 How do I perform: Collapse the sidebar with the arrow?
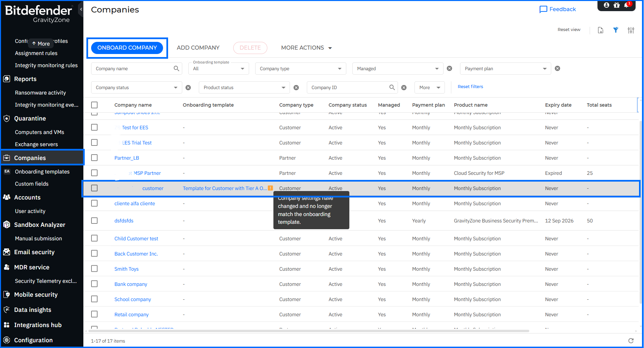pyautogui.click(x=81, y=9)
